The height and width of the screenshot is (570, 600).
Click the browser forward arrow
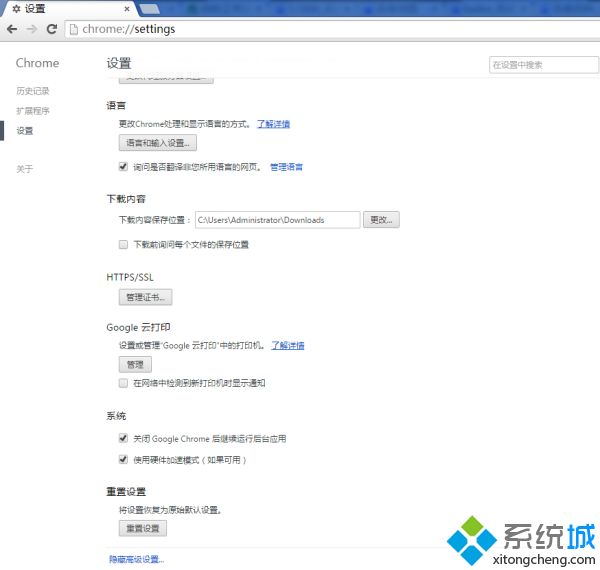[x=32, y=29]
